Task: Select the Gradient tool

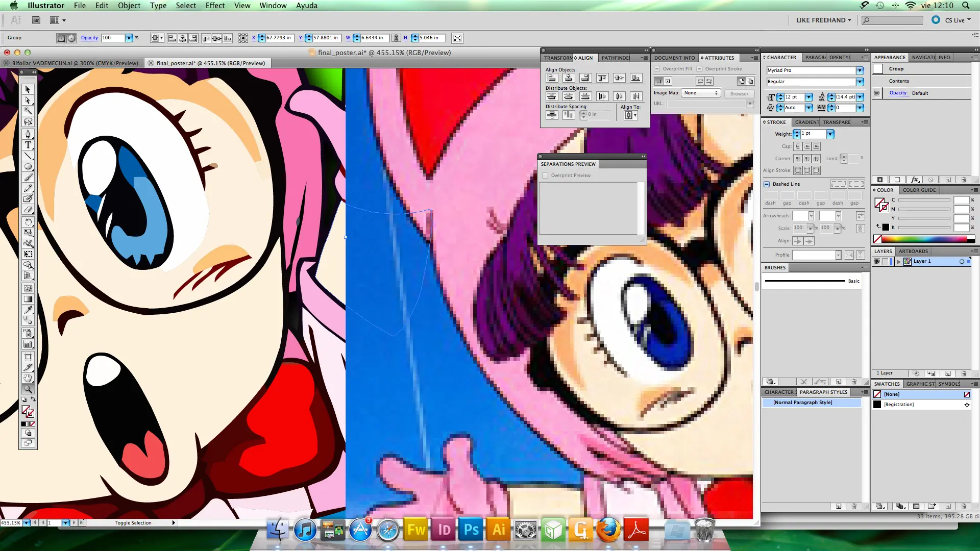Action: (x=28, y=299)
